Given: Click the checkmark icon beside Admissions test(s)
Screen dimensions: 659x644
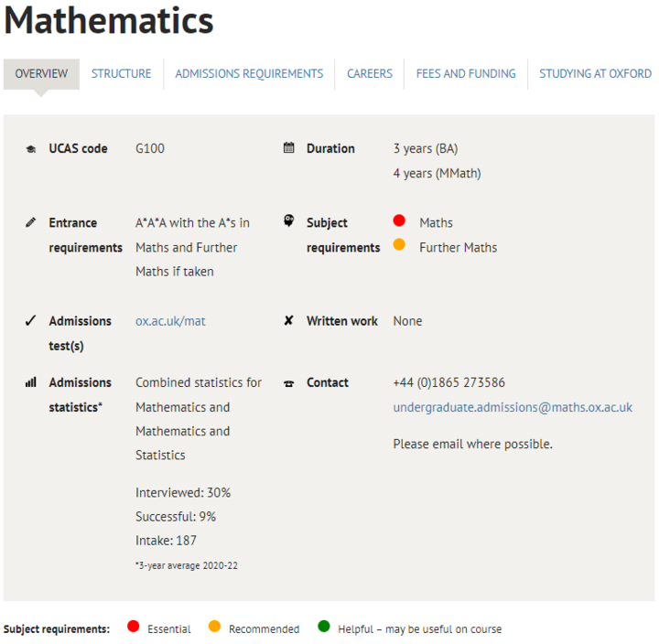Looking at the screenshot, I should pyautogui.click(x=31, y=321).
